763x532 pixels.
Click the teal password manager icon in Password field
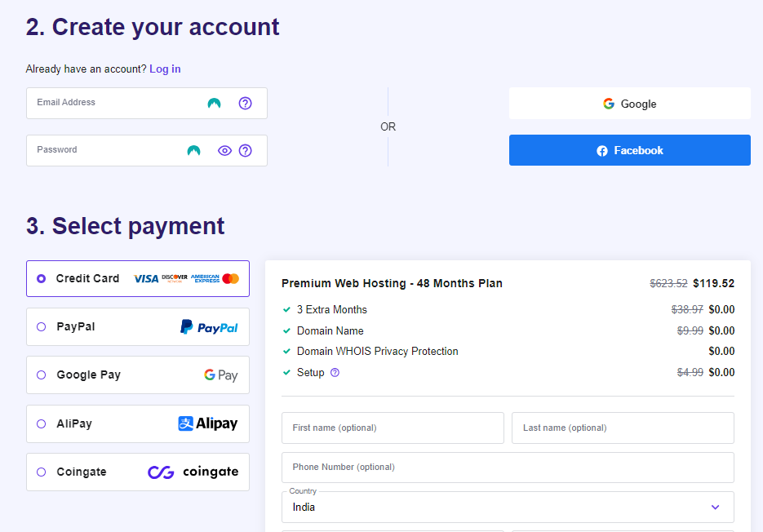coord(193,151)
